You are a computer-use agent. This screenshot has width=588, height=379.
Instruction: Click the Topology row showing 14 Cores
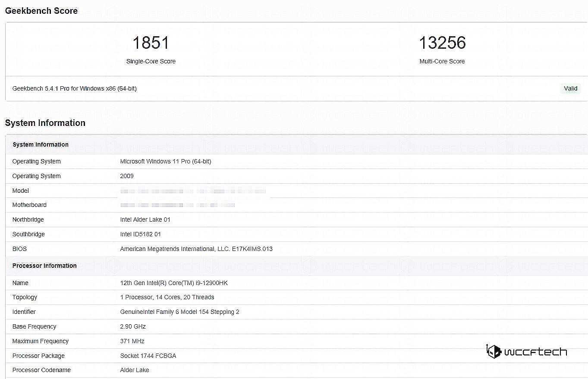167,297
